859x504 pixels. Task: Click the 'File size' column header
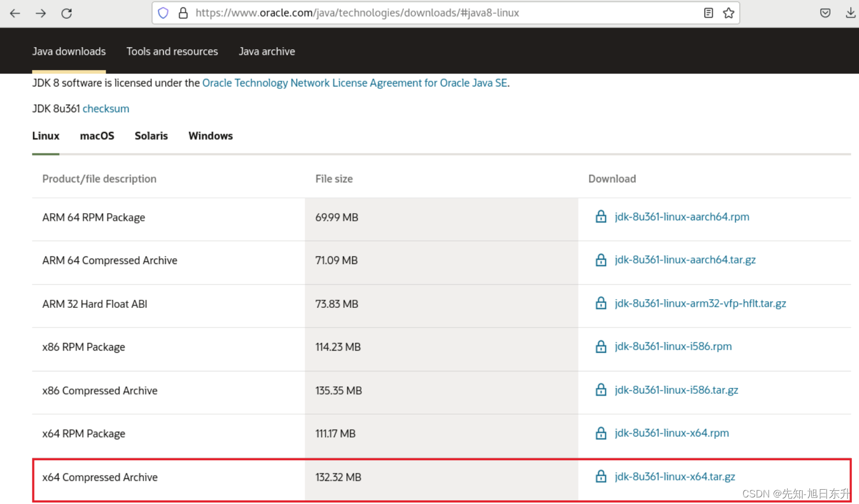334,179
